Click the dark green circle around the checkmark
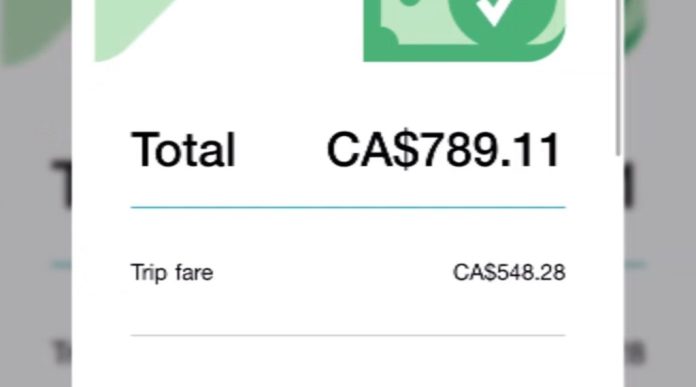The image size is (696, 387). point(502,20)
